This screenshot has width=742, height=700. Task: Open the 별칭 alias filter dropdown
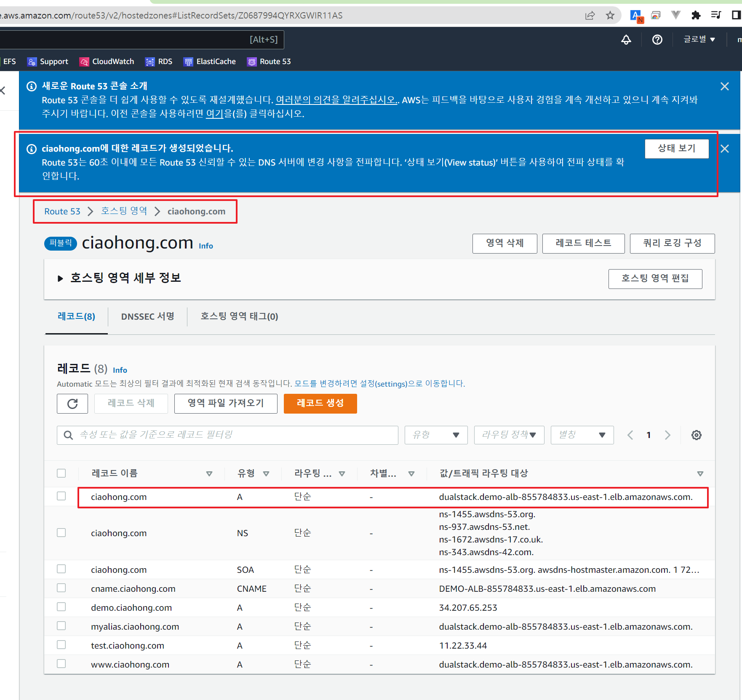(582, 435)
